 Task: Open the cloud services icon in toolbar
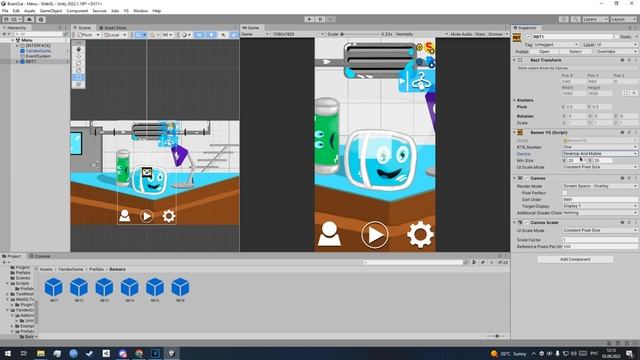(x=29, y=19)
